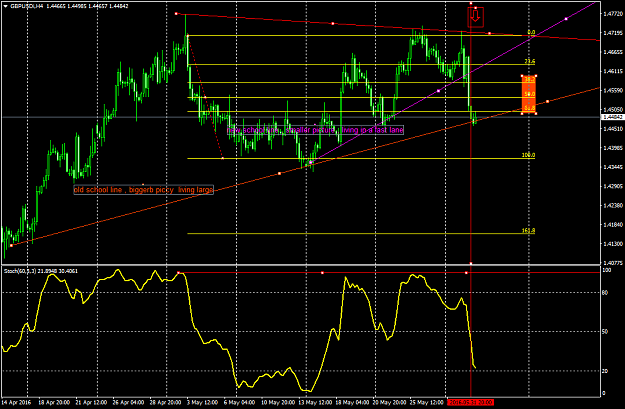
Task: Select the red upper trendline anchor at its left start
Action: pyautogui.click(x=176, y=14)
